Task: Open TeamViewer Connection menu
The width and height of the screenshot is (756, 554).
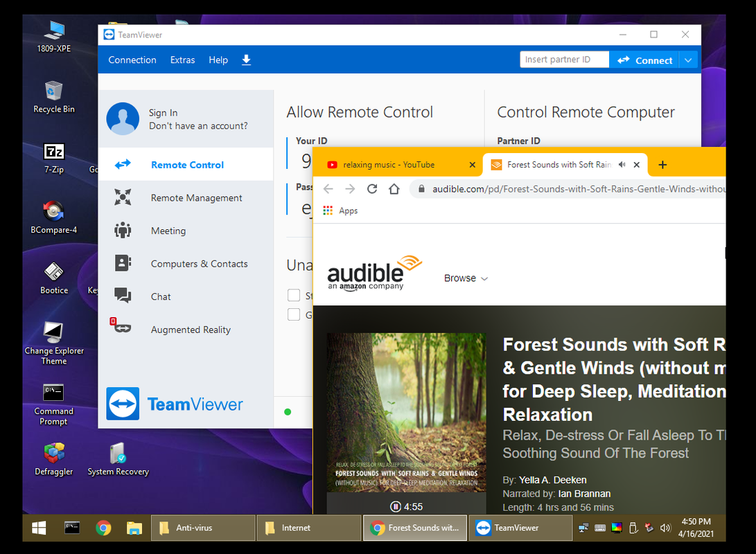Action: coord(132,60)
